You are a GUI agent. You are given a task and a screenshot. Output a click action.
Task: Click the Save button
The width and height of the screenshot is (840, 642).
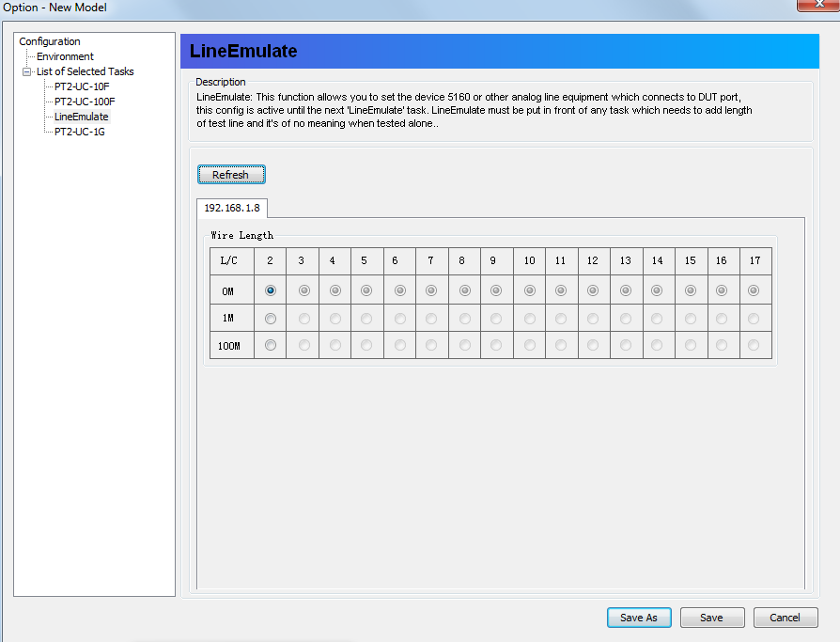[x=712, y=618]
